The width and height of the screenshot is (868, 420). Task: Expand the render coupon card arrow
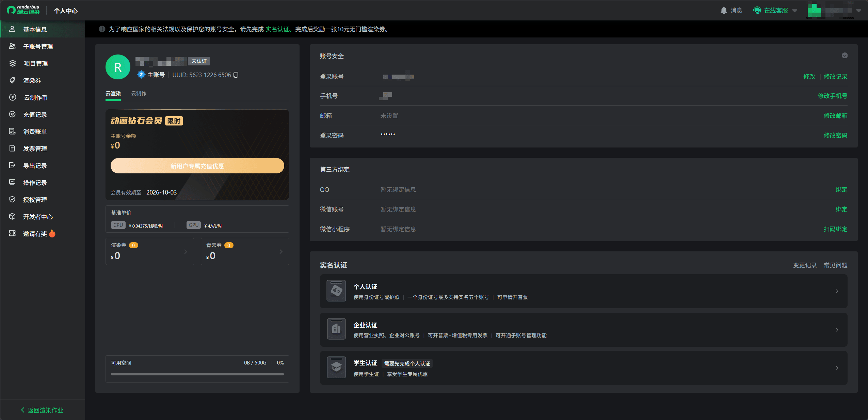[x=186, y=252]
